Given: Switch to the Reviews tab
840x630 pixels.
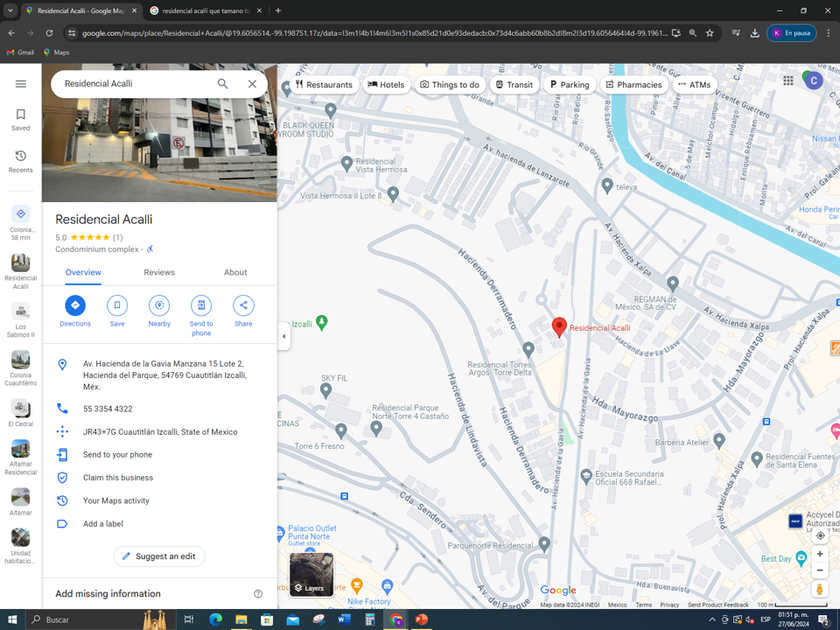Looking at the screenshot, I should [x=159, y=272].
